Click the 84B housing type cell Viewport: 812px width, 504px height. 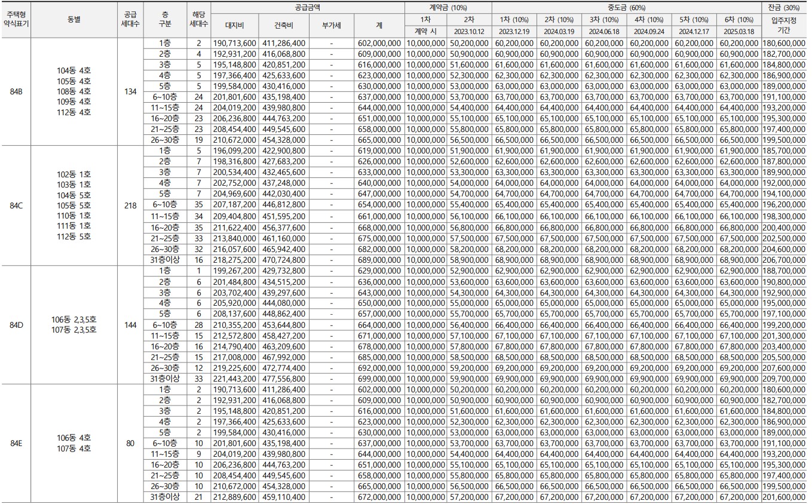click(16, 91)
